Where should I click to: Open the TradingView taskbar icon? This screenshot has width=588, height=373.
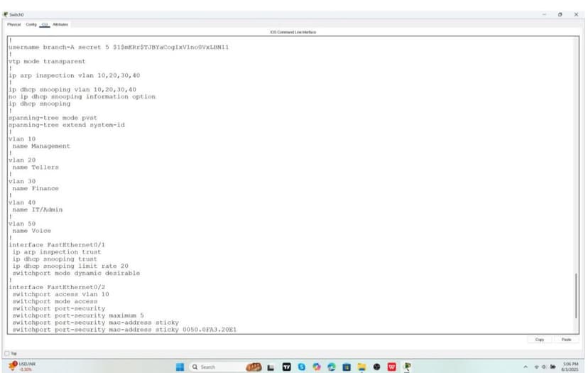[x=286, y=367]
